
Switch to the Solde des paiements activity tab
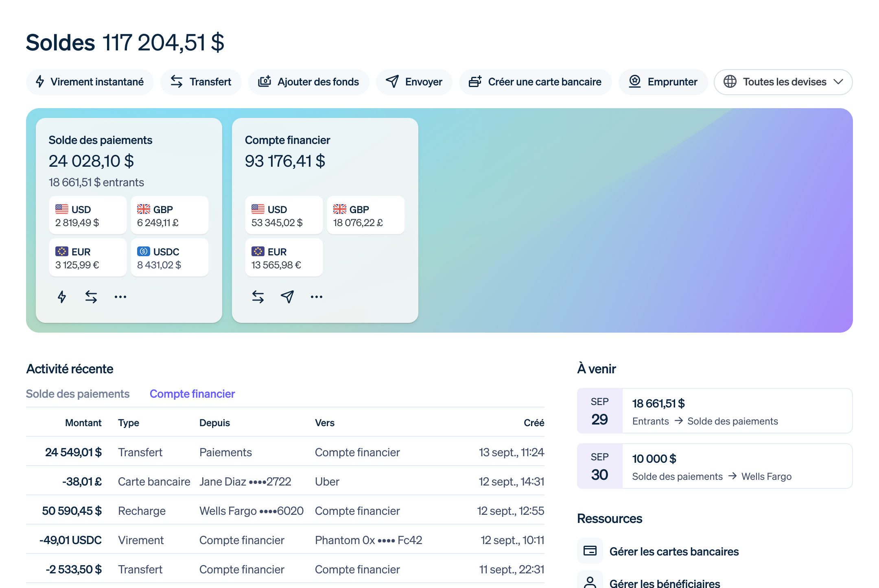(78, 393)
